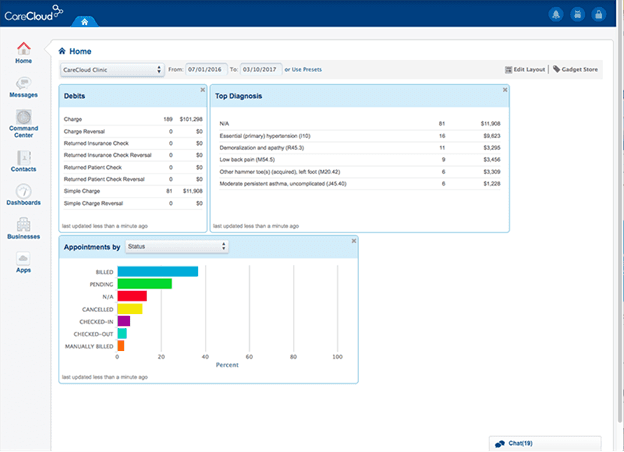Screen dimensions: 624x452
Task: Open the Command Center sidebar icon
Action: [23, 122]
